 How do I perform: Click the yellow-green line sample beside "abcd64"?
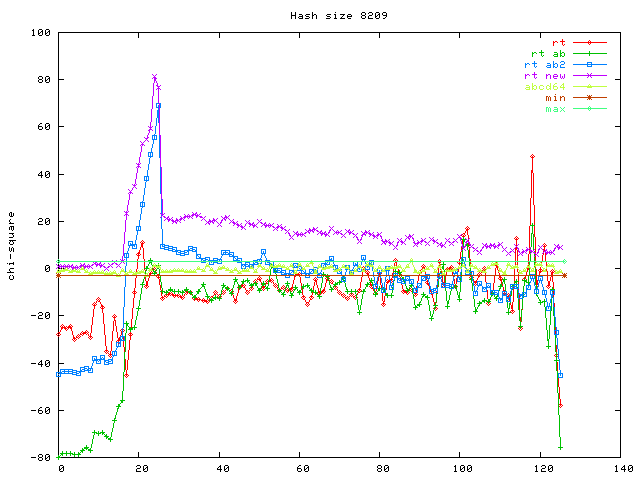[x=590, y=87]
